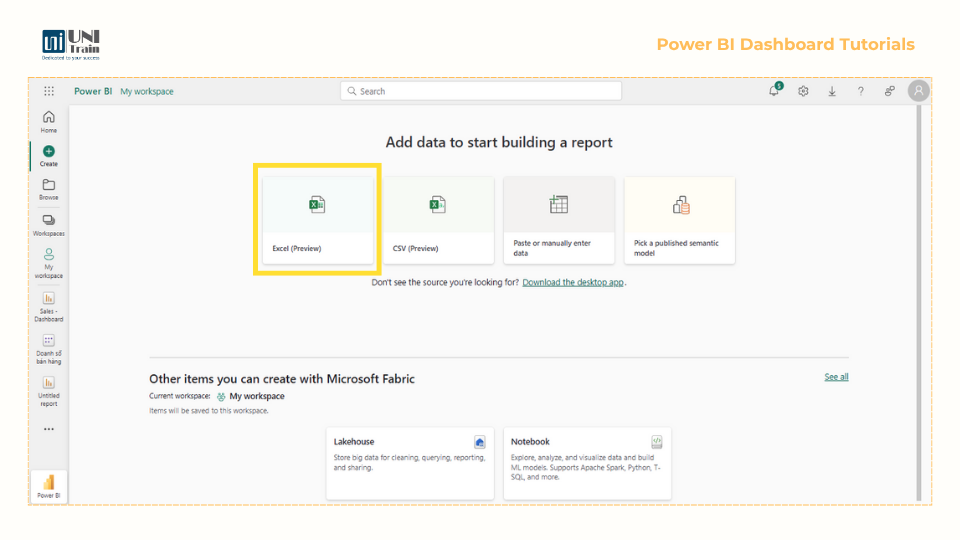Open the Help question mark
Image resolution: width=960 pixels, height=540 pixels.
click(861, 91)
